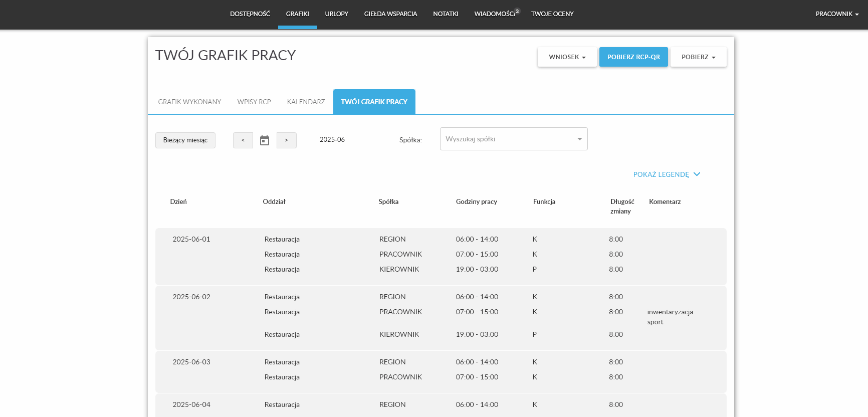This screenshot has height=417, width=868.
Task: Open the Wpisy RCP tab
Action: tap(254, 102)
